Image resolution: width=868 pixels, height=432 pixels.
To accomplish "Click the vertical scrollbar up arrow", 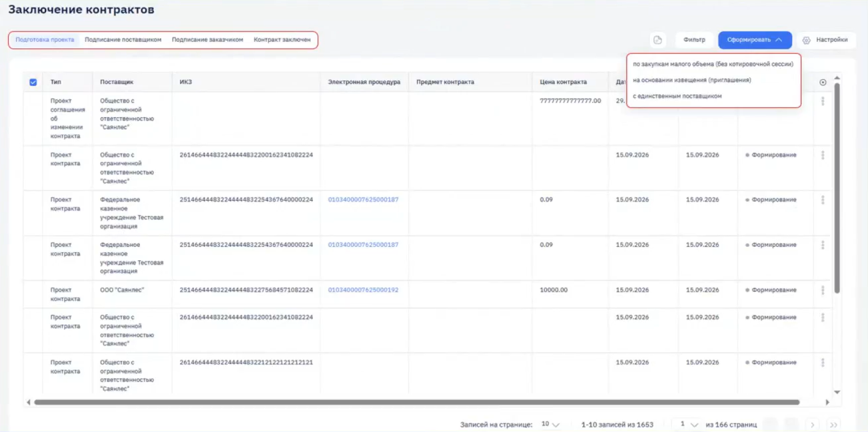I will (837, 78).
